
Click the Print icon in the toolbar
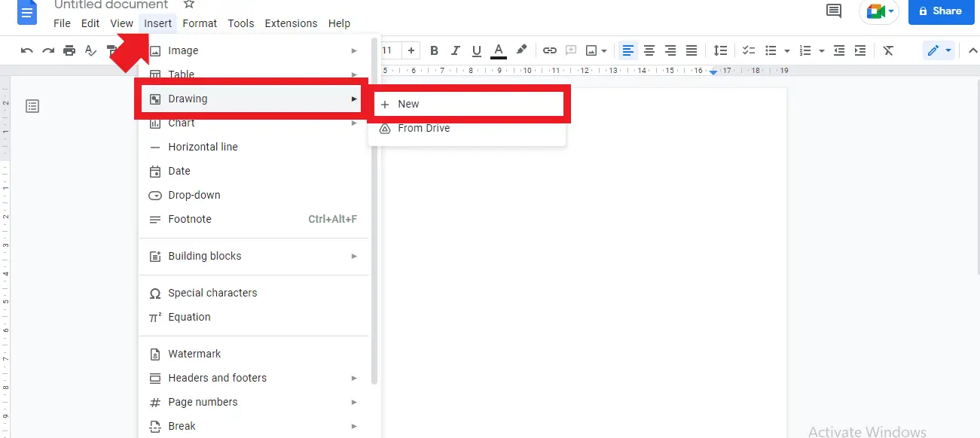click(x=69, y=50)
